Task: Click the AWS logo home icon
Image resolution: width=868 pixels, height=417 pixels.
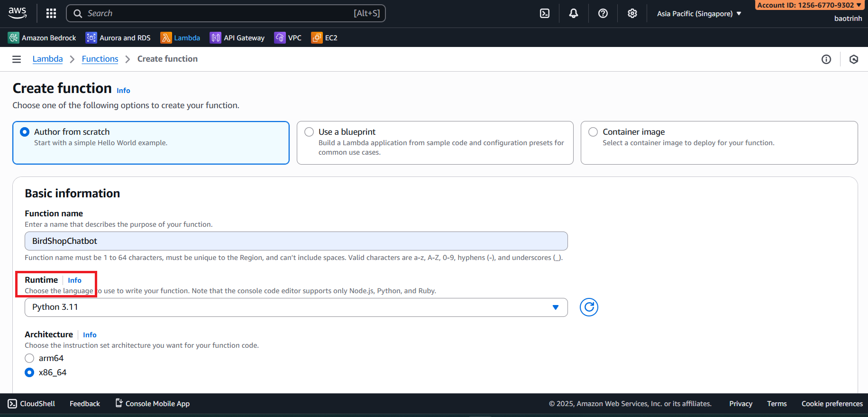Action: (x=18, y=13)
